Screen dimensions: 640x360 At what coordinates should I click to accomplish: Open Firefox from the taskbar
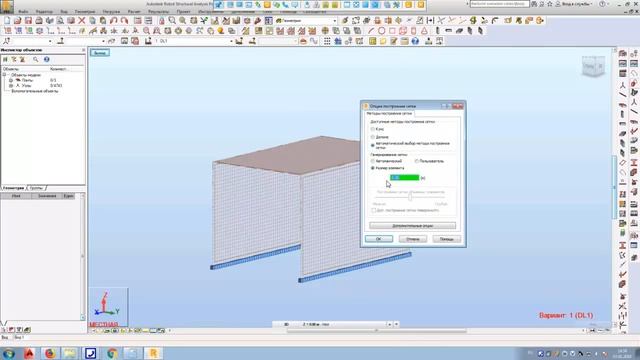(50, 353)
